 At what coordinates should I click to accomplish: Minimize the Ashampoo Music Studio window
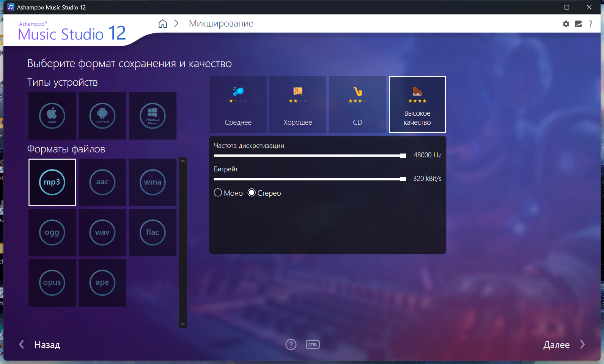545,7
